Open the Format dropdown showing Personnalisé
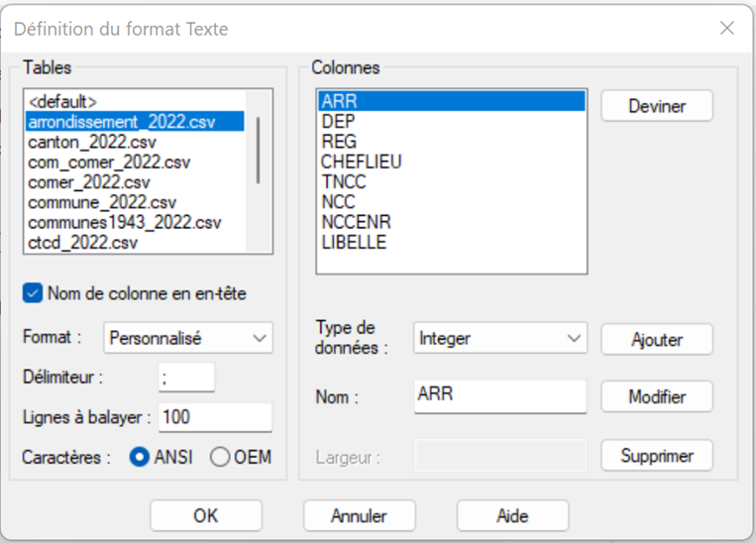This screenshot has height=543, width=756. (x=187, y=338)
